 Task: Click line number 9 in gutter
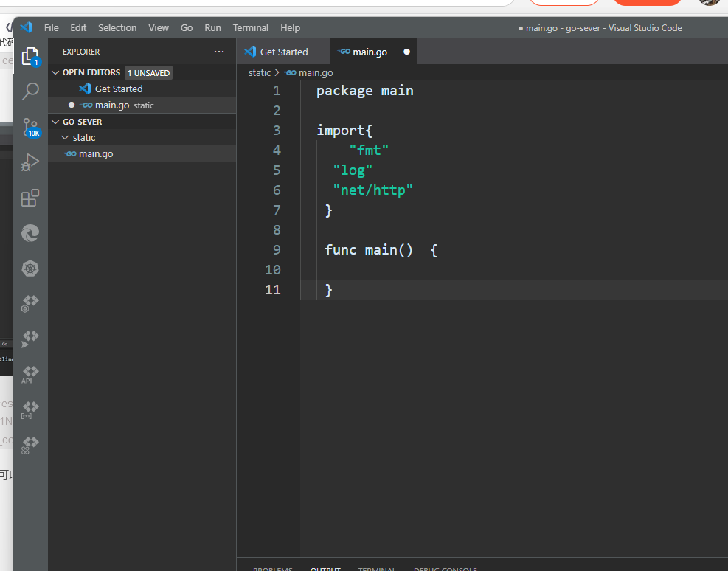(277, 250)
